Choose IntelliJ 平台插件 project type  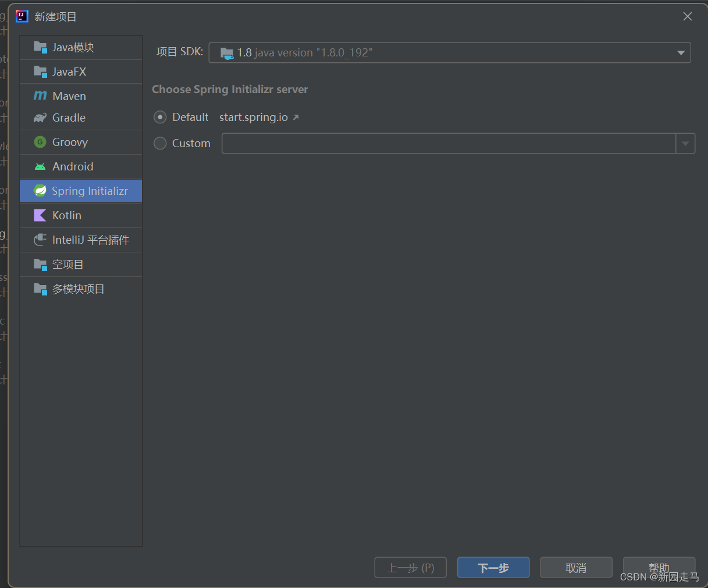[x=81, y=240]
